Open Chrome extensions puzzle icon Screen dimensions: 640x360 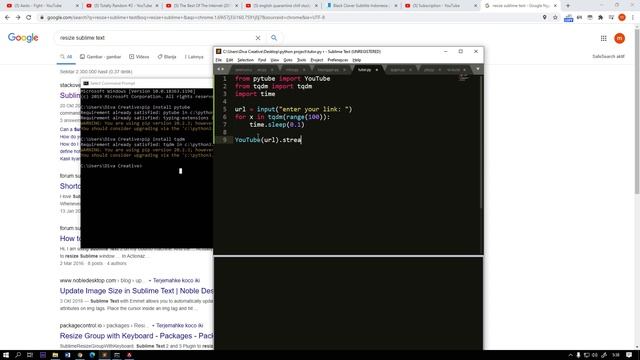(600, 18)
